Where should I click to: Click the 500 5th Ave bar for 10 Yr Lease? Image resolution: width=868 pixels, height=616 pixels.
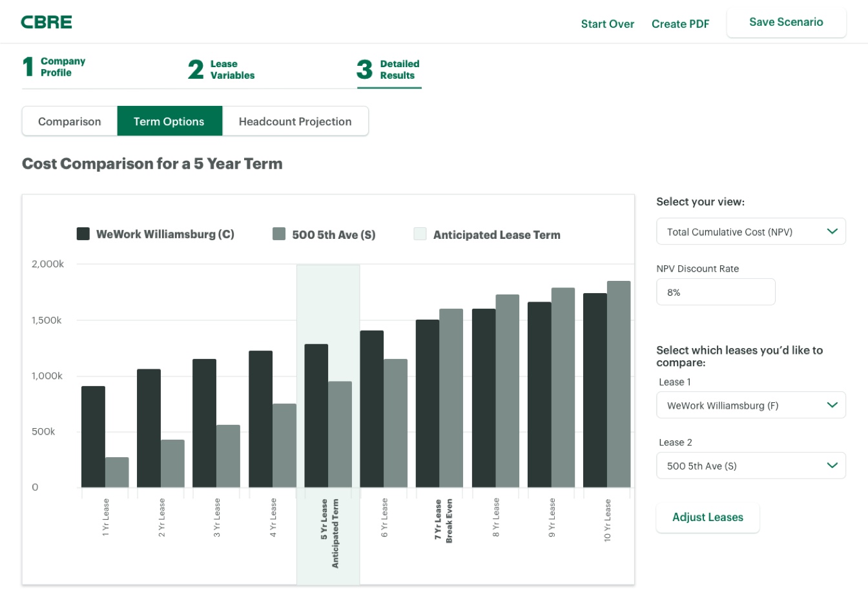[x=619, y=384]
